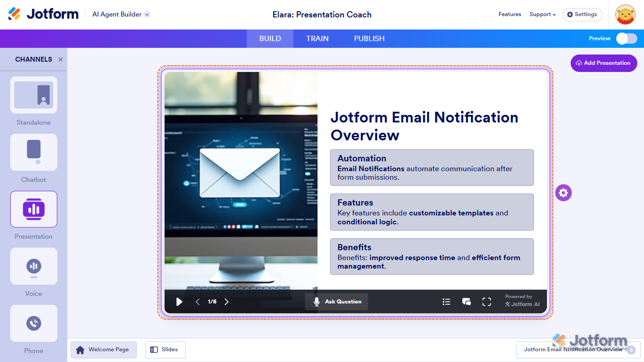Switch to the PUBLISH tab
Image resolution: width=644 pixels, height=362 pixels.
369,38
